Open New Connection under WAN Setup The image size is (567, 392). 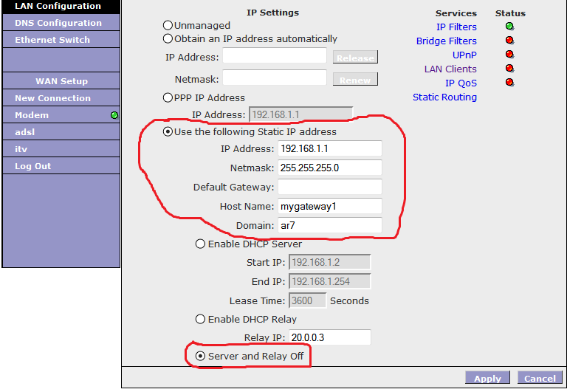click(x=61, y=98)
